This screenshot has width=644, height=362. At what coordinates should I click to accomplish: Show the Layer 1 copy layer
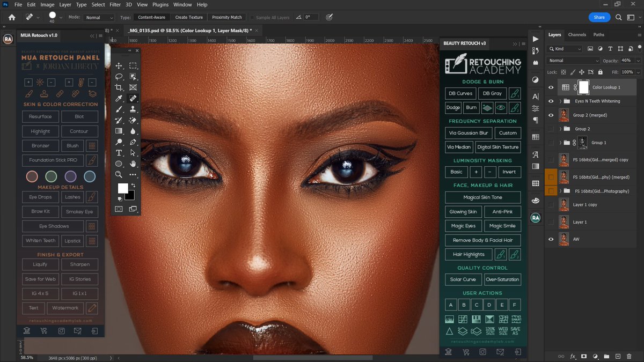click(x=551, y=205)
